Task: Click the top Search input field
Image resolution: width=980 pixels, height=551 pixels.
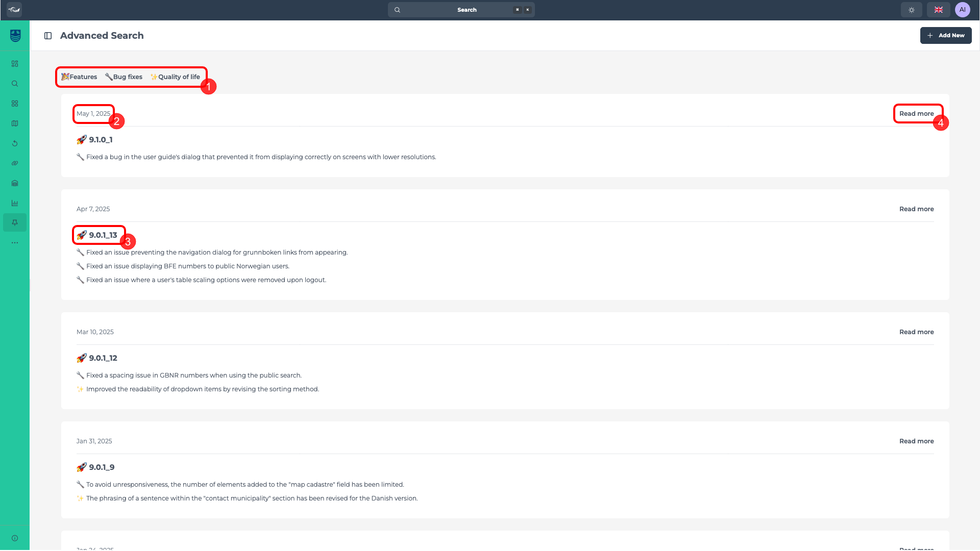Action: 461,10
